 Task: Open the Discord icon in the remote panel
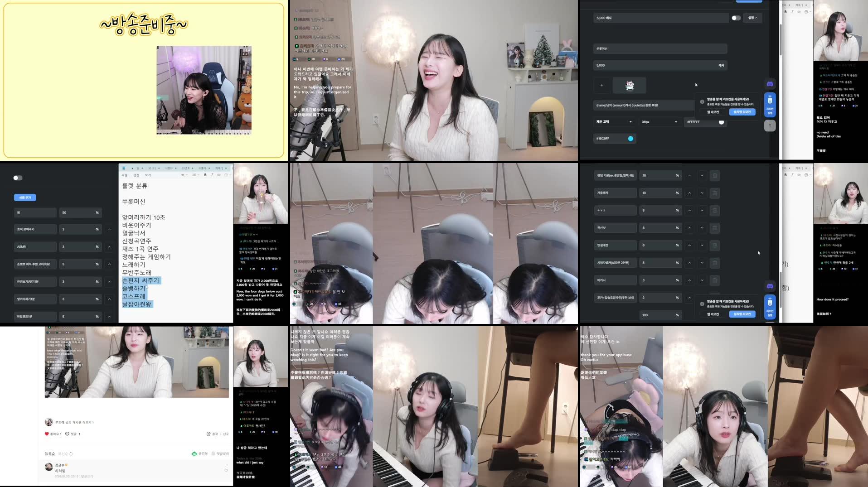[770, 83]
